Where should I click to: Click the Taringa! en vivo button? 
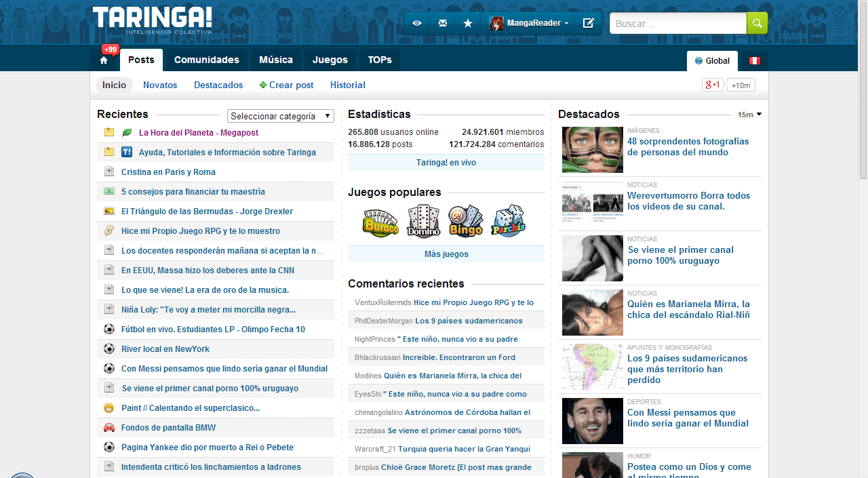[446, 163]
